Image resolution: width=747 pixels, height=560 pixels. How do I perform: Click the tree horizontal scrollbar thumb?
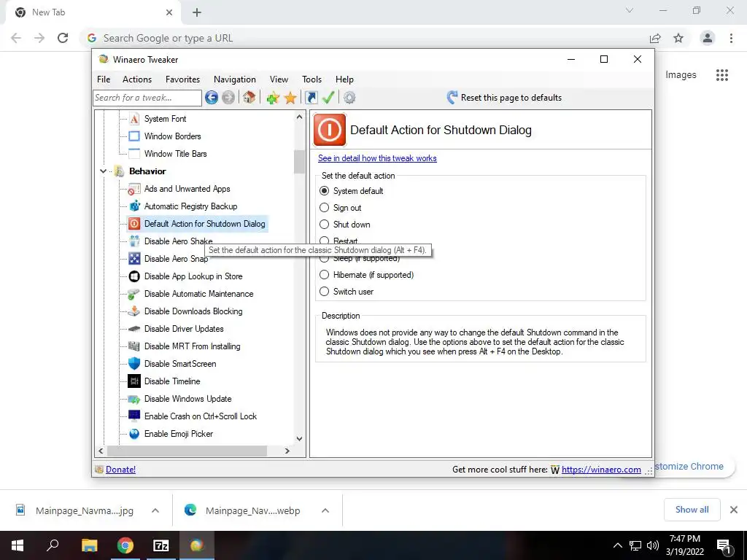pyautogui.click(x=187, y=451)
